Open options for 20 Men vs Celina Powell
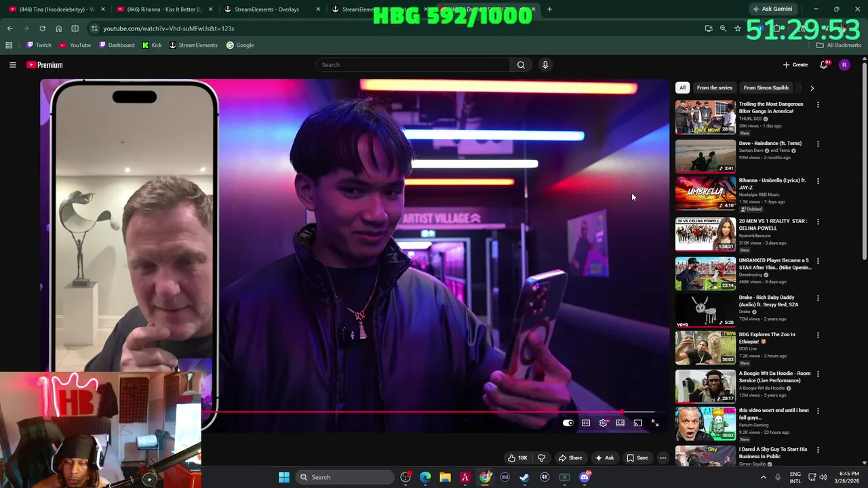Screen dimensions: 868x488 point(818,222)
